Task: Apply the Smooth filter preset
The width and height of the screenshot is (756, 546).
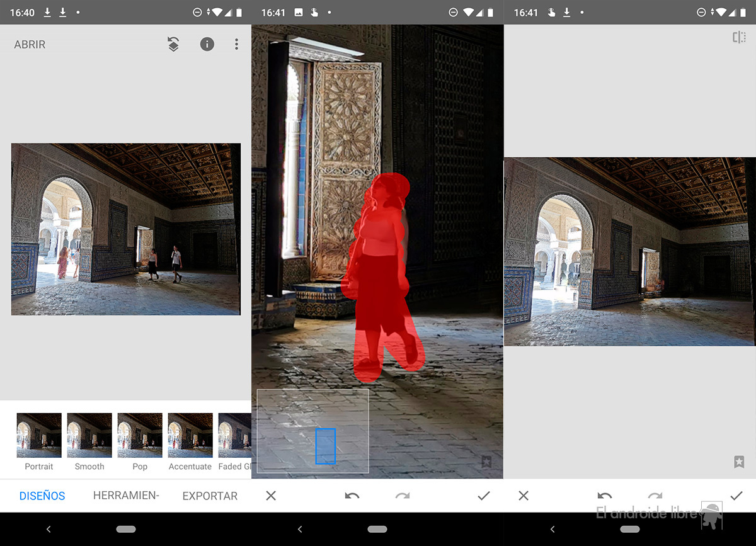Action: pos(89,435)
